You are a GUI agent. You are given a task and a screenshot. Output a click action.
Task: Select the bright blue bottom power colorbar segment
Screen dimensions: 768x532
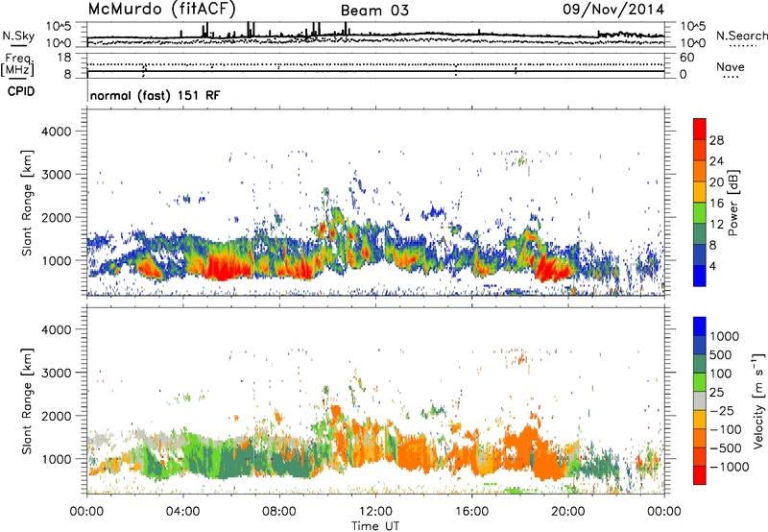(700, 277)
